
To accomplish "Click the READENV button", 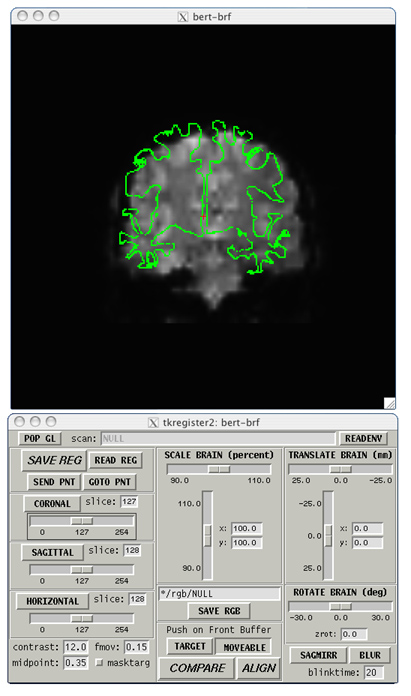I will coord(363,439).
